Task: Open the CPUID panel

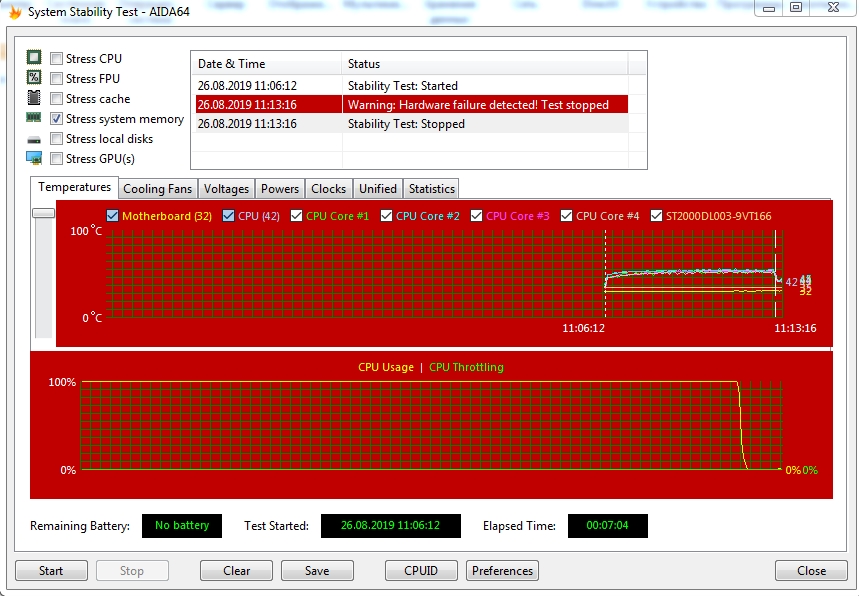Action: (x=421, y=571)
